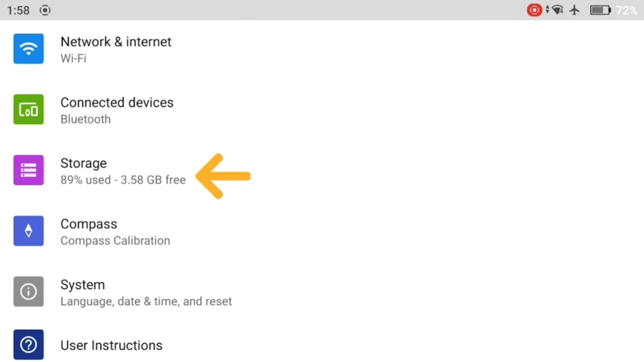Image resolution: width=644 pixels, height=362 pixels.
Task: Tap the 89% used storage subtitle
Action: (x=123, y=180)
